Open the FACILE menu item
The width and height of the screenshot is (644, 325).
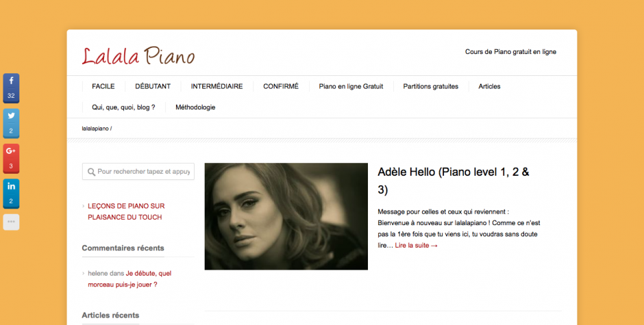tap(103, 87)
